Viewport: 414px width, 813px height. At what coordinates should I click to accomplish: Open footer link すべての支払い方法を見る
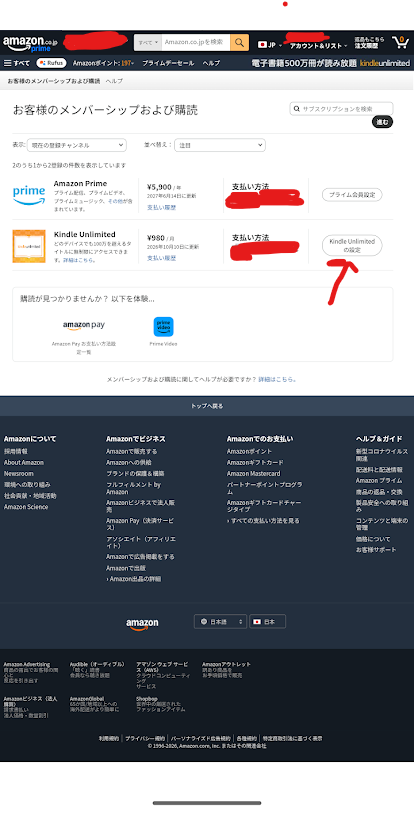tap(263, 521)
